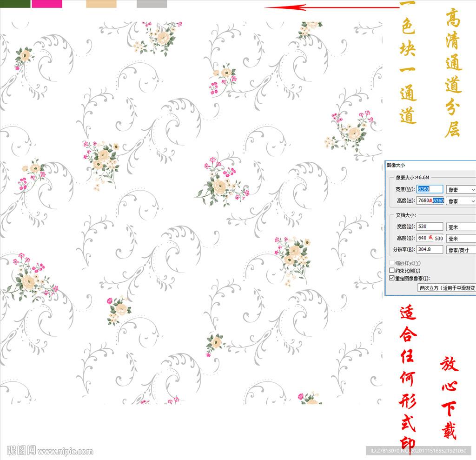This screenshot has height=460, width=476.
Task: Click the 缩放样式(Y) scale styles checkbox
Action: (x=392, y=263)
